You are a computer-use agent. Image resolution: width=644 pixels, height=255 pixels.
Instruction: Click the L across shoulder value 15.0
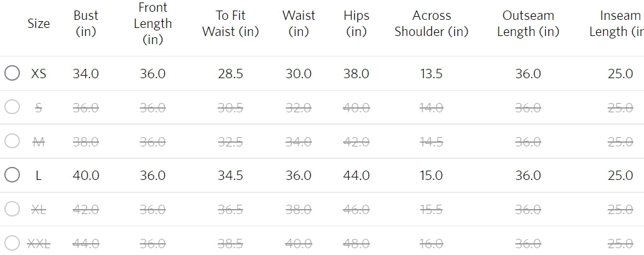[431, 176]
